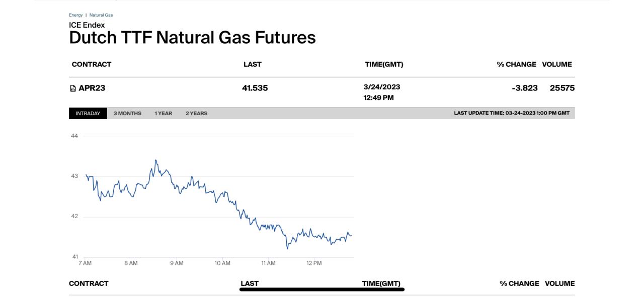The height and width of the screenshot is (297, 644).
Task: Follow the Natural Gas breadcrumb link
Action: [x=101, y=15]
